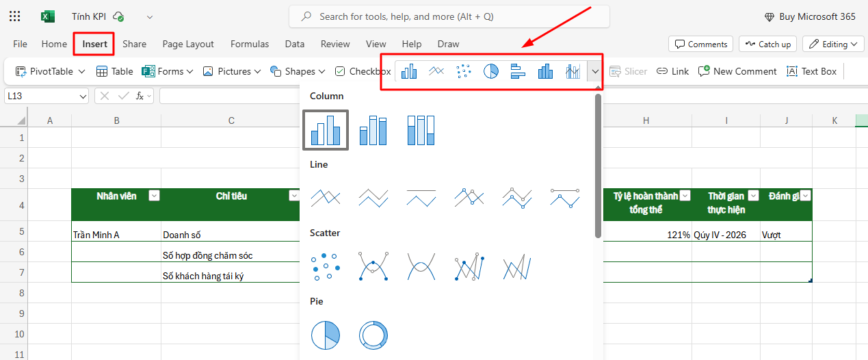Image resolution: width=868 pixels, height=360 pixels.
Task: Go to the Draw tab
Action: [x=448, y=44]
